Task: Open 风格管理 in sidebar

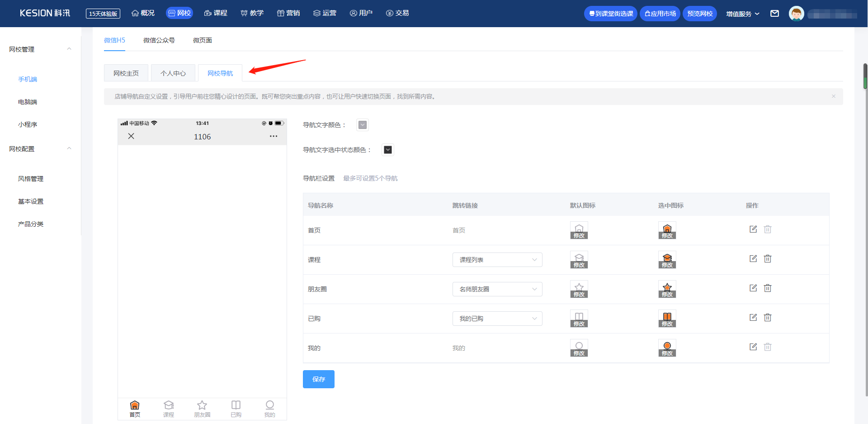Action: point(31,179)
